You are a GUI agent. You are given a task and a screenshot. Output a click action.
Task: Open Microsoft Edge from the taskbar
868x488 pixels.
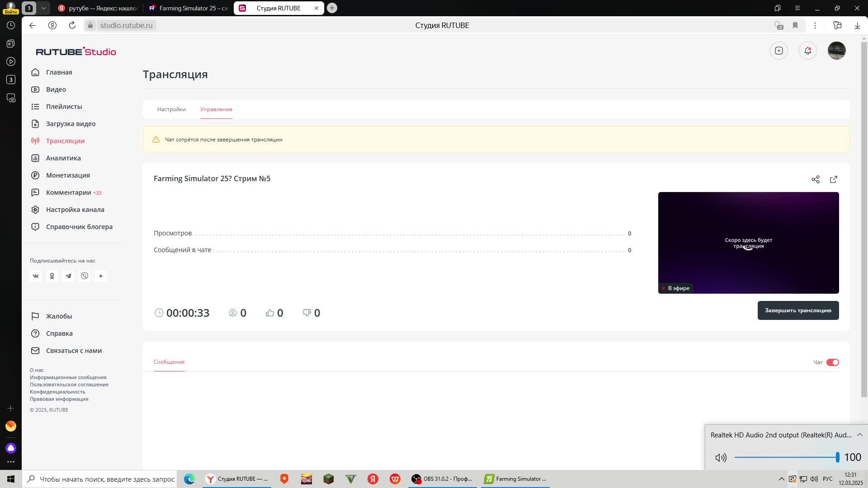pyautogui.click(x=189, y=479)
